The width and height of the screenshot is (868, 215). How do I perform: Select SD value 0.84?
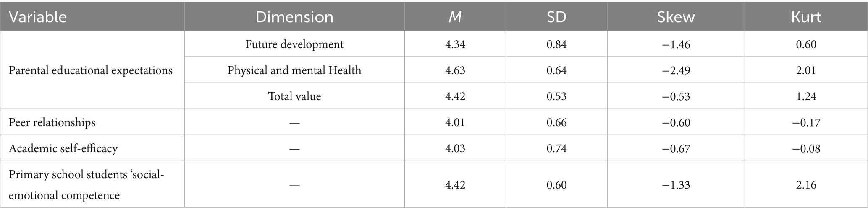point(556,44)
